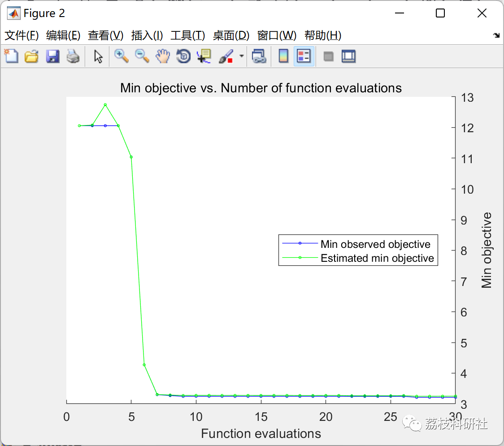Open the 窗口(W) menu
Screen dimensions: 504x446
tap(277, 35)
